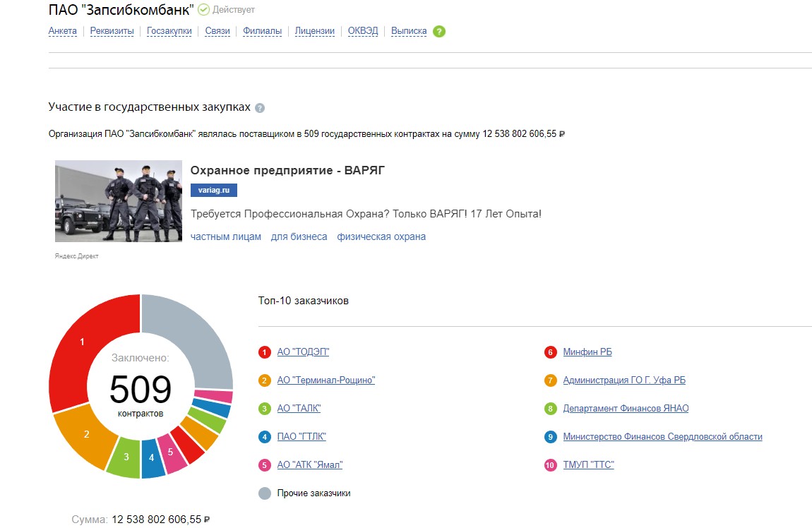The width and height of the screenshot is (812, 528).
Task: Open the Реквизиты tab
Action: pyautogui.click(x=112, y=31)
